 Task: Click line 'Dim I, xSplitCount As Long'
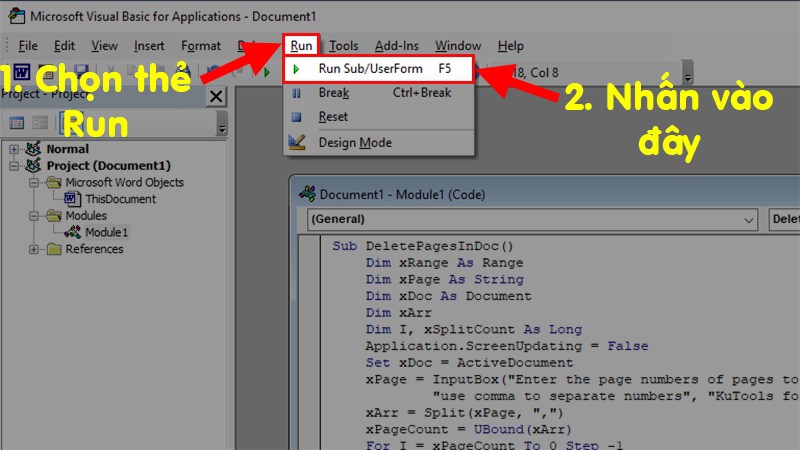(x=473, y=330)
